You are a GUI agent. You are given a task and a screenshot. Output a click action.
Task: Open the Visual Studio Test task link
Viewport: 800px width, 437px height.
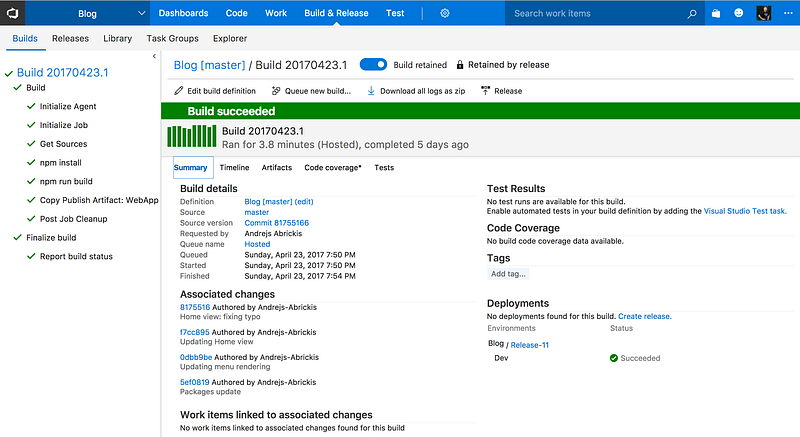[x=745, y=211]
